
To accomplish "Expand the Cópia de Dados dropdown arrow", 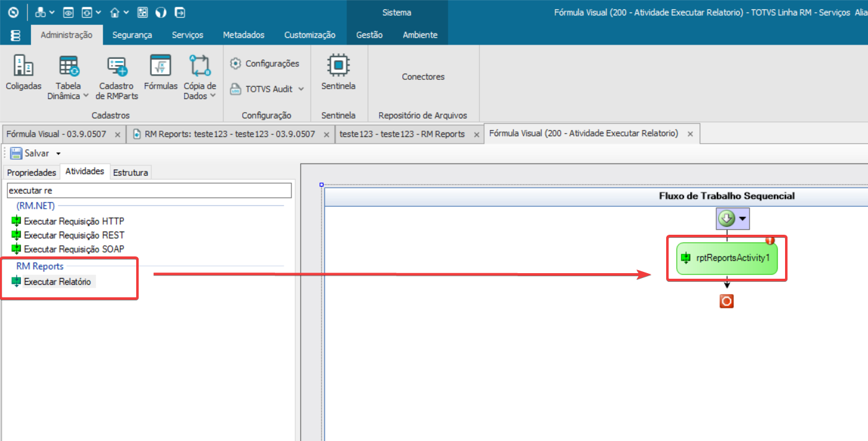I will click(212, 96).
